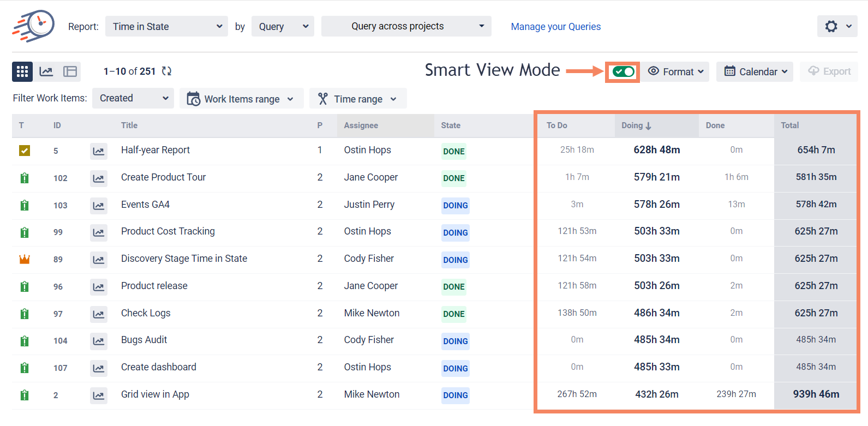Toggle Smart View Mode switch off
The image size is (868, 426).
(622, 71)
